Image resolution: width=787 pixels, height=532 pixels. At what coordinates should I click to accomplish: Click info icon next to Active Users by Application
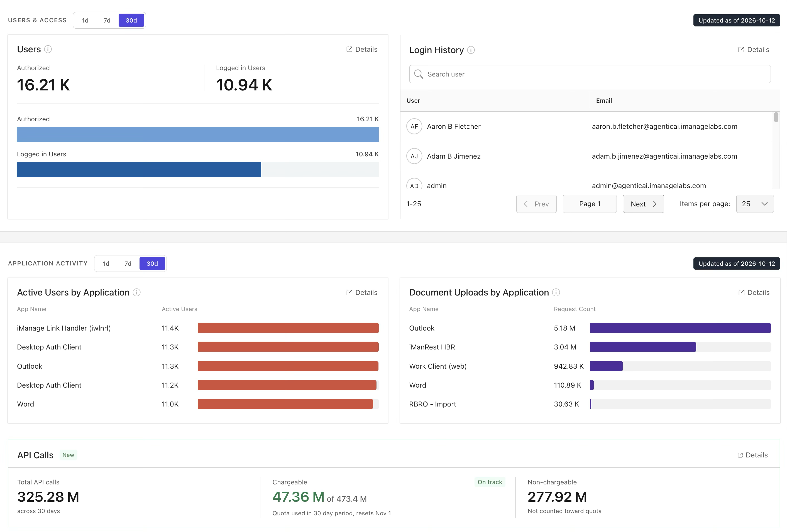[136, 292]
